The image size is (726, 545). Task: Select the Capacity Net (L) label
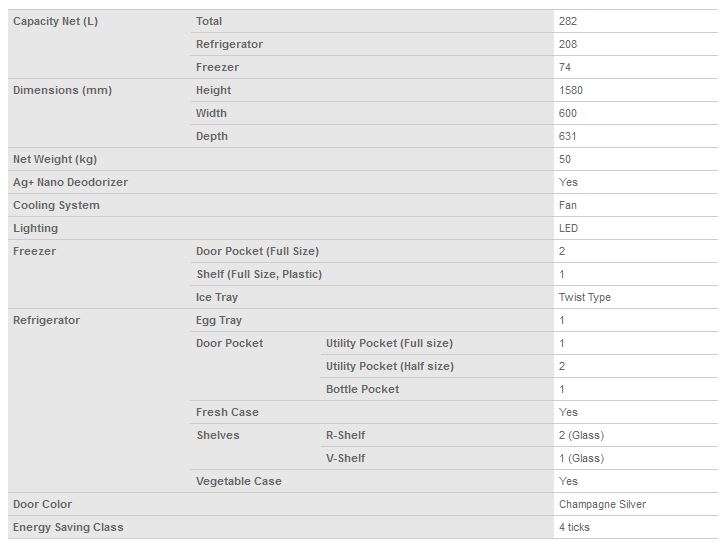pos(55,21)
